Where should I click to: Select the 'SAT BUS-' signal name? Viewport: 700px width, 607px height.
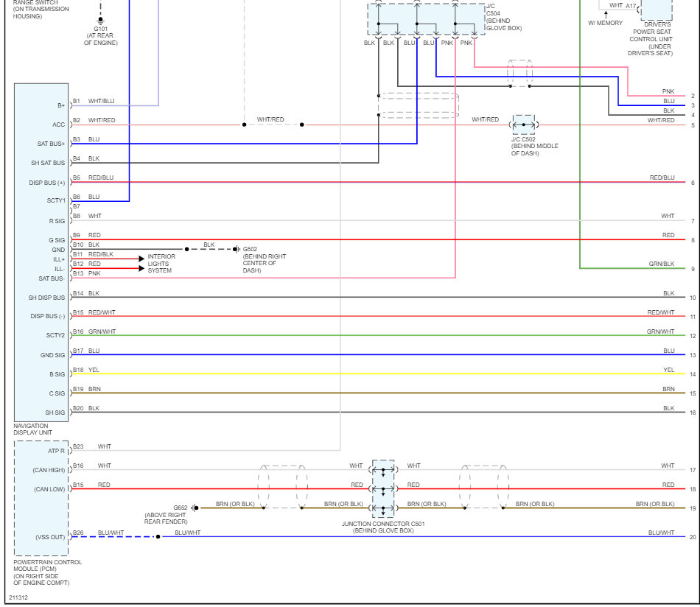(x=52, y=278)
